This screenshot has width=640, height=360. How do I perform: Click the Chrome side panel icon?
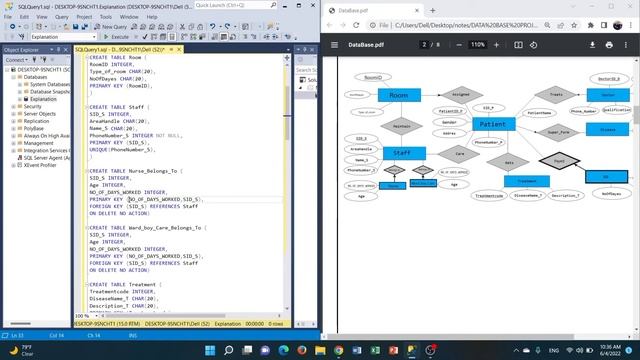click(x=604, y=25)
